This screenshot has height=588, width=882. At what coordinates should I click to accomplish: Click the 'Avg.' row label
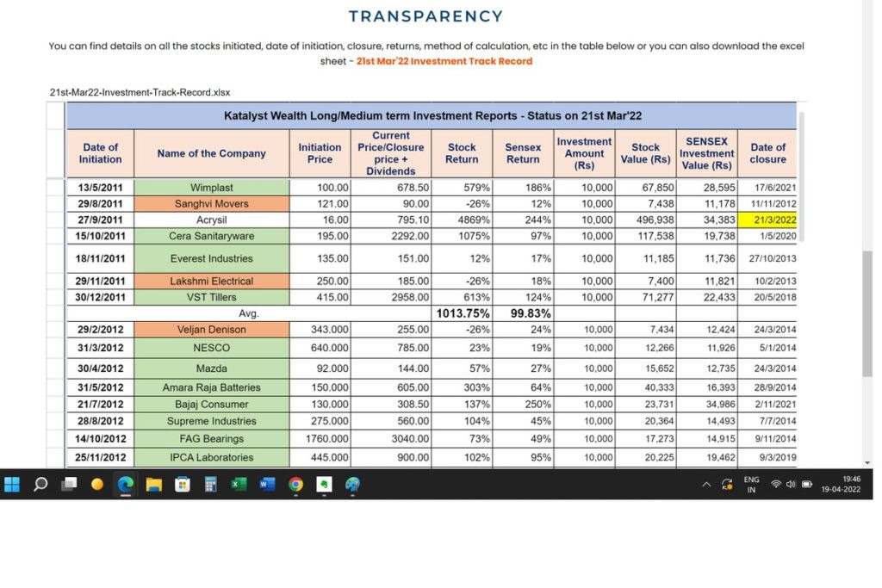point(249,313)
